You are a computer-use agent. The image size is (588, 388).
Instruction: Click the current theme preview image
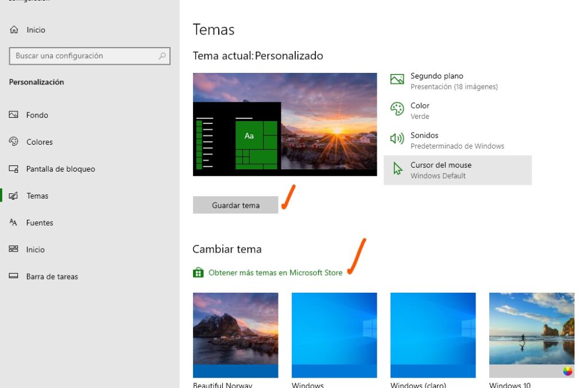coord(285,125)
